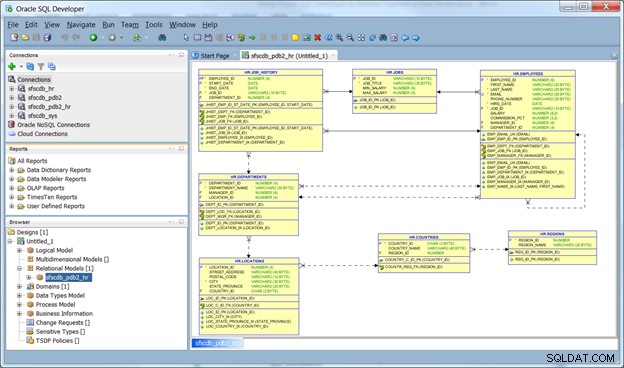Expand the sfscdb_hr connection node
Viewport: 624px width, 368px height.
point(12,88)
